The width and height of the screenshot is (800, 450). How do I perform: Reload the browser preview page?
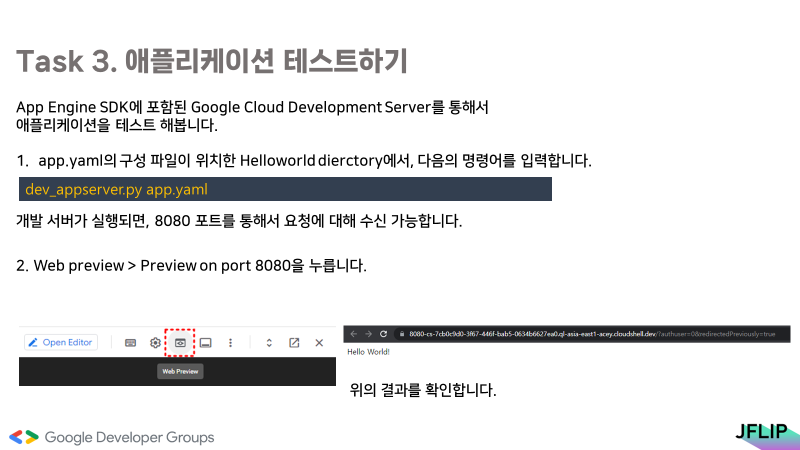(383, 334)
